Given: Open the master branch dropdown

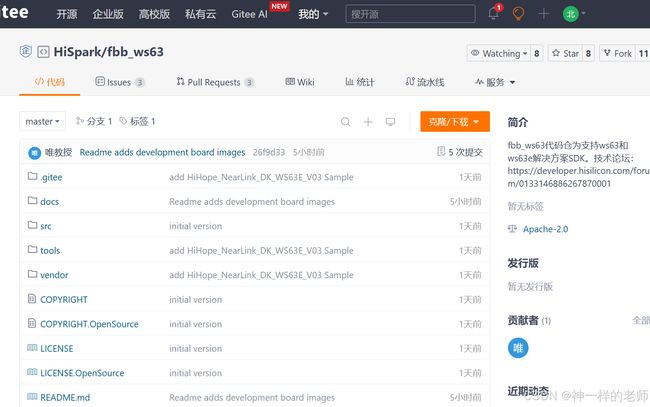Looking at the screenshot, I should [x=42, y=121].
